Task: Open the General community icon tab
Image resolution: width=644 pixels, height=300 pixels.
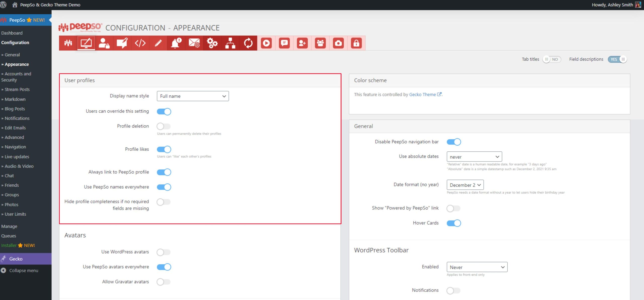Action: coord(68,43)
